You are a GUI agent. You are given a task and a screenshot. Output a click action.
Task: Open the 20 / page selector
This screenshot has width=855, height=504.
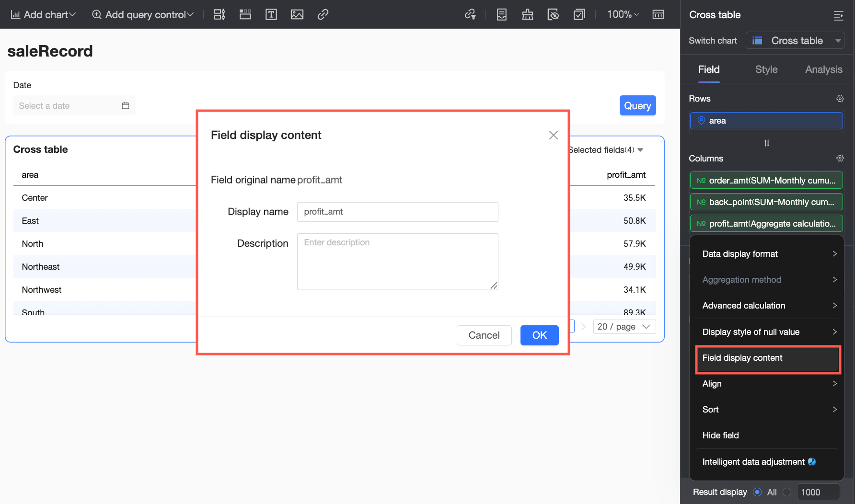coord(624,327)
